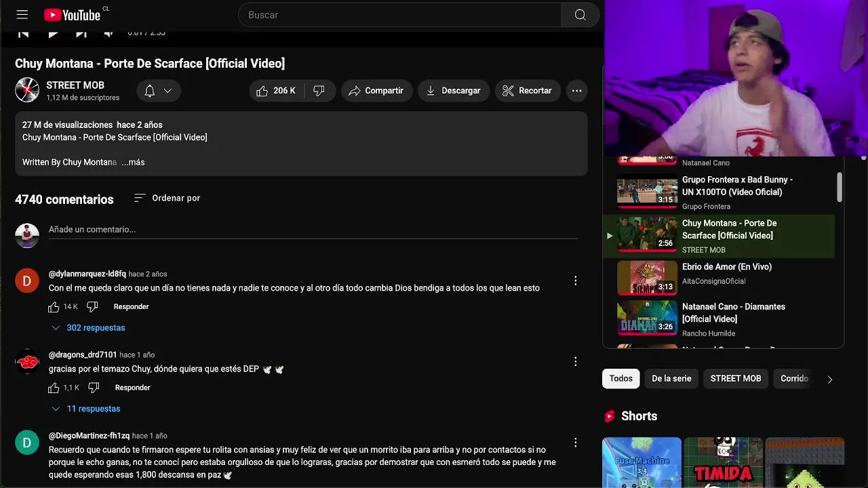Image resolution: width=868 pixels, height=488 pixels.
Task: Expand description with ...más
Action: pos(133,163)
